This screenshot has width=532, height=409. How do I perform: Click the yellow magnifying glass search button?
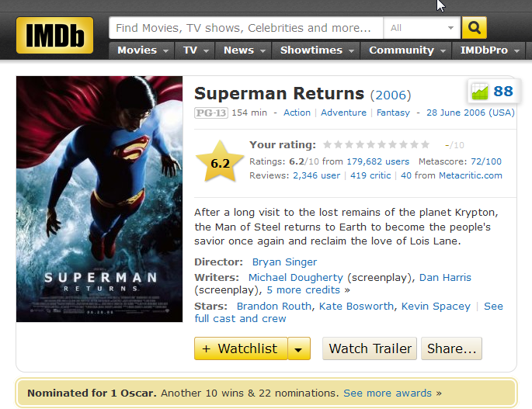475,28
